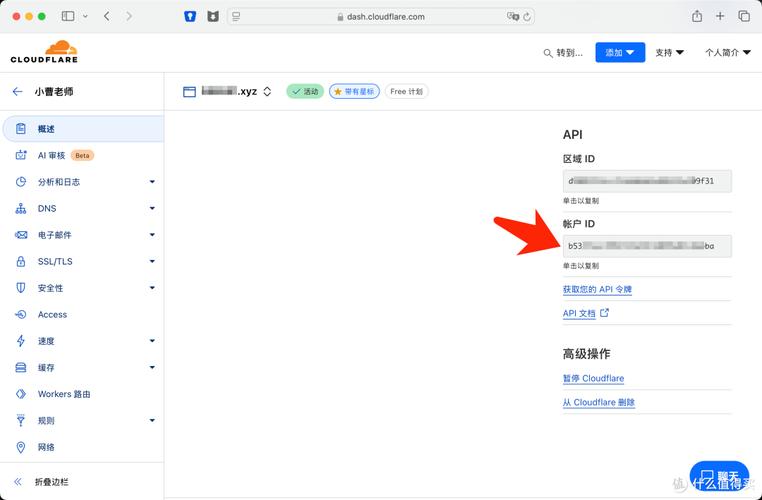
Task: Click the 帐户 ID field to copy
Action: (x=646, y=245)
